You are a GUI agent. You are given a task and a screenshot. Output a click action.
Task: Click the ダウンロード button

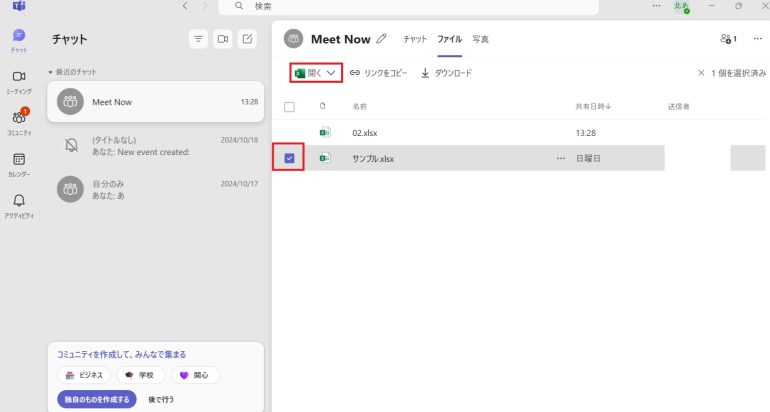coord(446,73)
